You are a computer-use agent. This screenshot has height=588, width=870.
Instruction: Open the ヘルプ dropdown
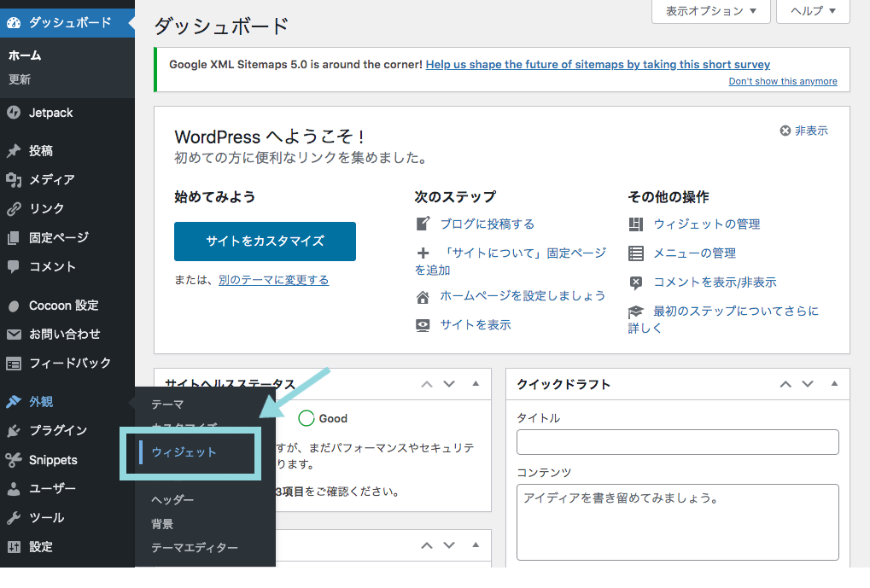pos(813,11)
